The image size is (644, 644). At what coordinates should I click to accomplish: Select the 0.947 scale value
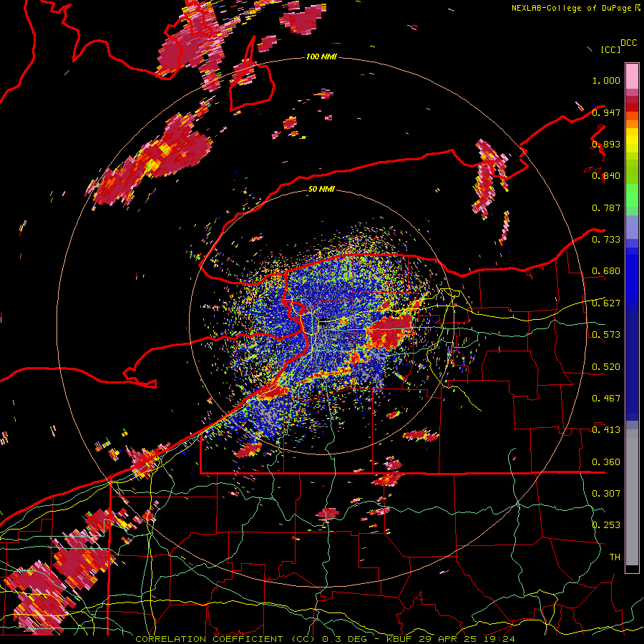[606, 112]
